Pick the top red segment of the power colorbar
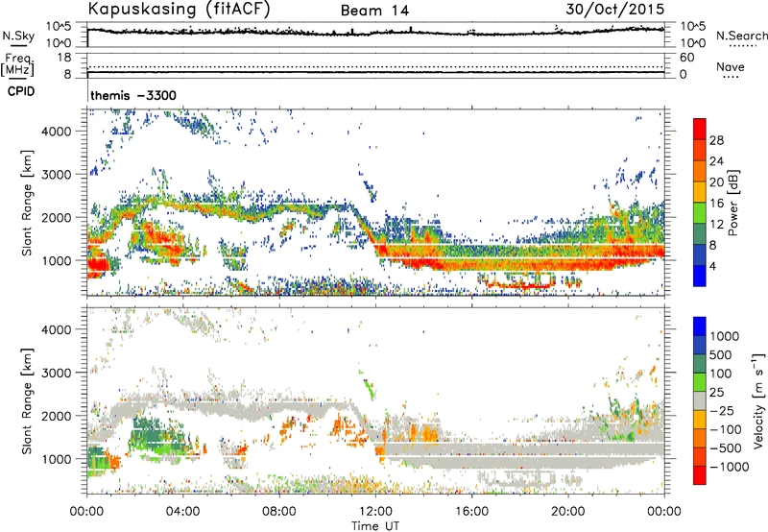Viewport: 768px width, 532px height. click(700, 129)
